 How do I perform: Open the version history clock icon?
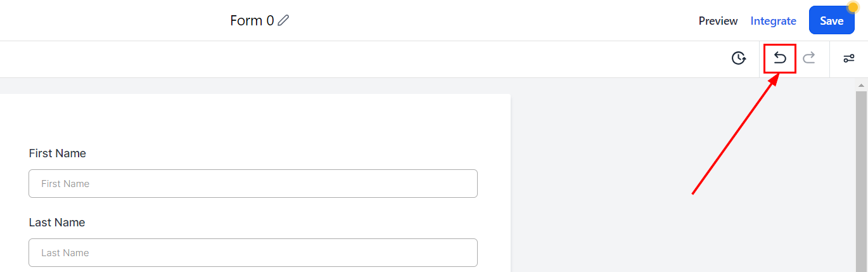(738, 59)
